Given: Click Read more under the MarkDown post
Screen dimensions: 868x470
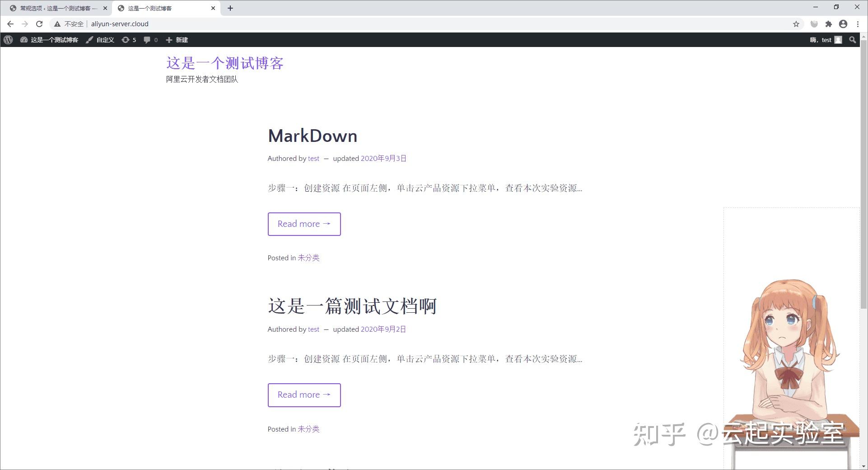Looking at the screenshot, I should (x=304, y=224).
